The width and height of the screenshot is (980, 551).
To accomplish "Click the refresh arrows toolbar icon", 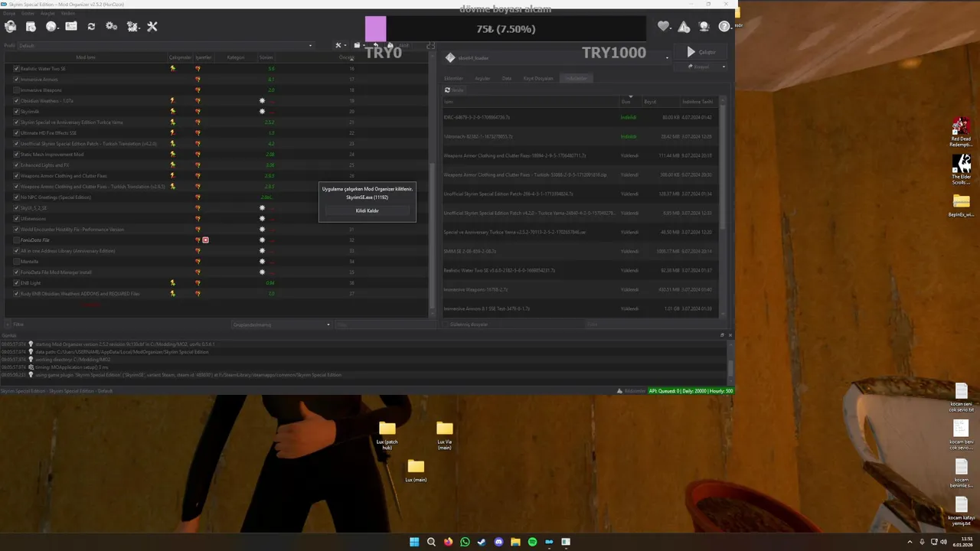I will point(91,27).
